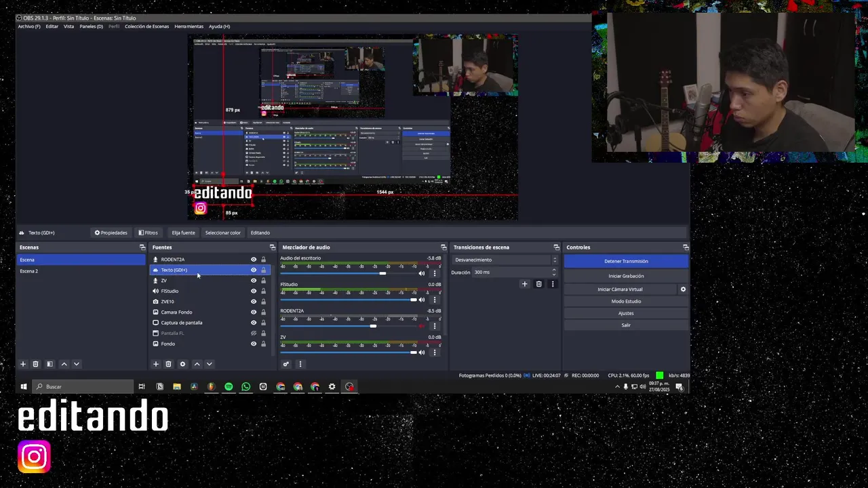Hide the ZVE10 source
868x488 pixels.
(254, 302)
